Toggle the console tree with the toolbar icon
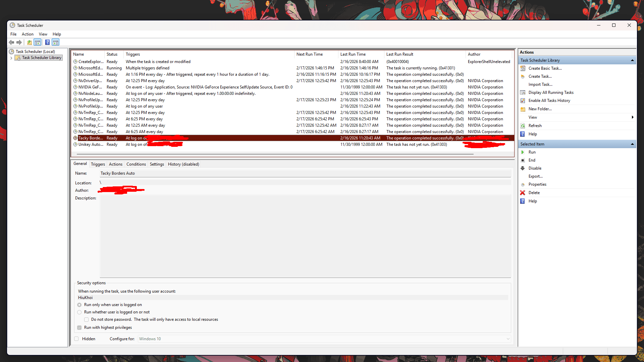Viewport: 644px width, 362px height. click(37, 42)
